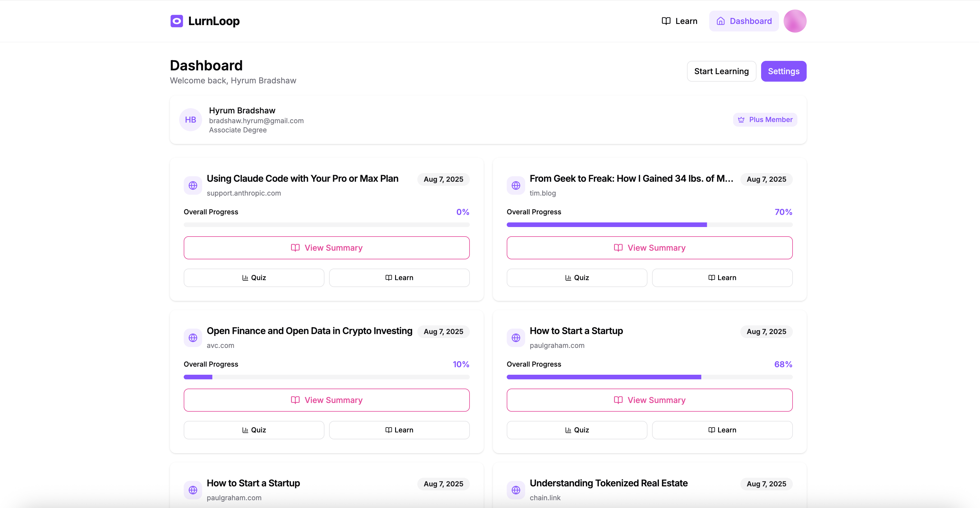Viewport: 980px width, 508px height.
Task: Click globe icon on Understanding Tokenized Real Estate card
Action: coord(516,490)
